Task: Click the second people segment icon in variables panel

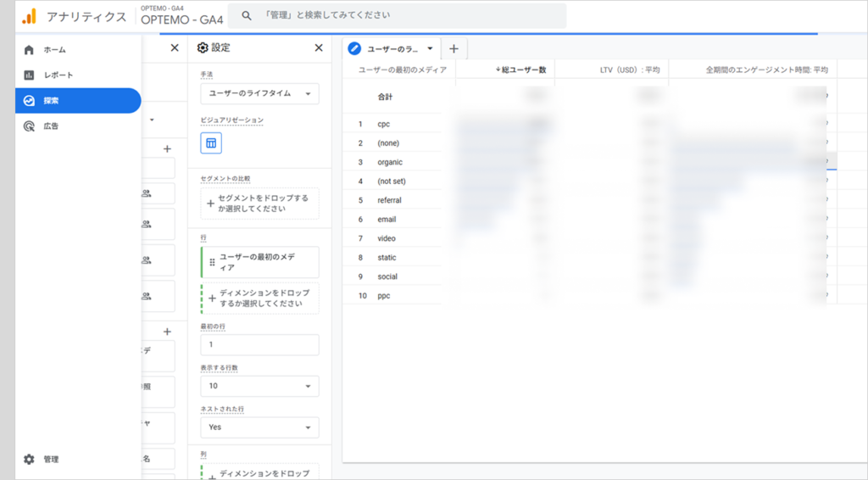Action: (x=146, y=224)
